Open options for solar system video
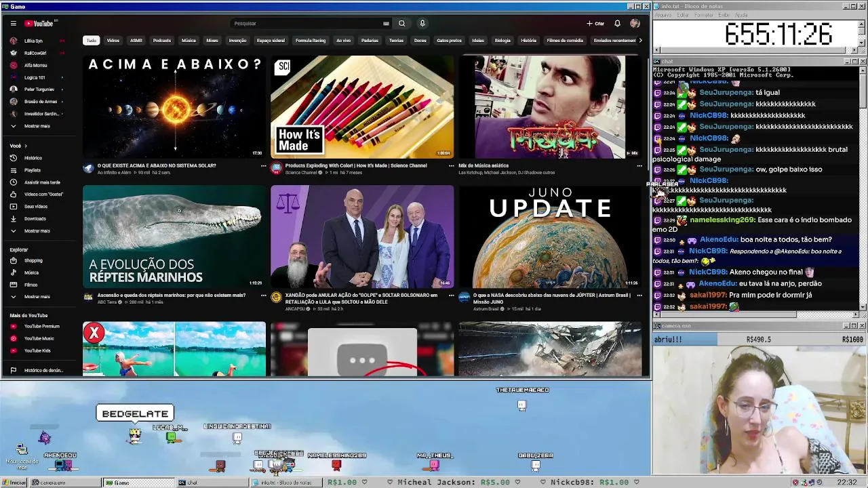The image size is (868, 488). [263, 165]
